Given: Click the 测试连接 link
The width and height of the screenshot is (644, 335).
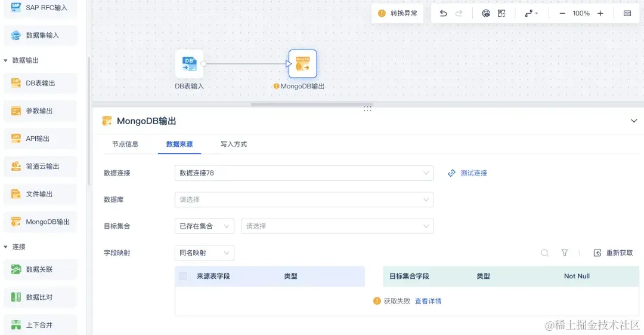Looking at the screenshot, I should pyautogui.click(x=467, y=173).
